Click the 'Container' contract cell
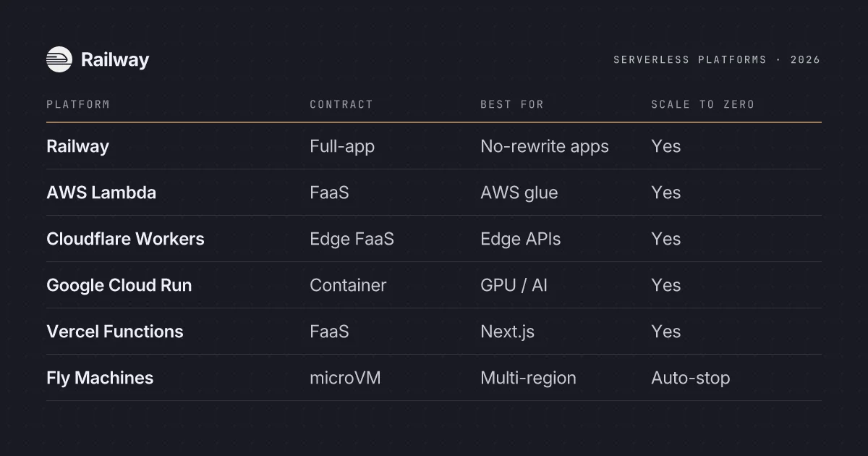The image size is (868, 456). click(348, 285)
